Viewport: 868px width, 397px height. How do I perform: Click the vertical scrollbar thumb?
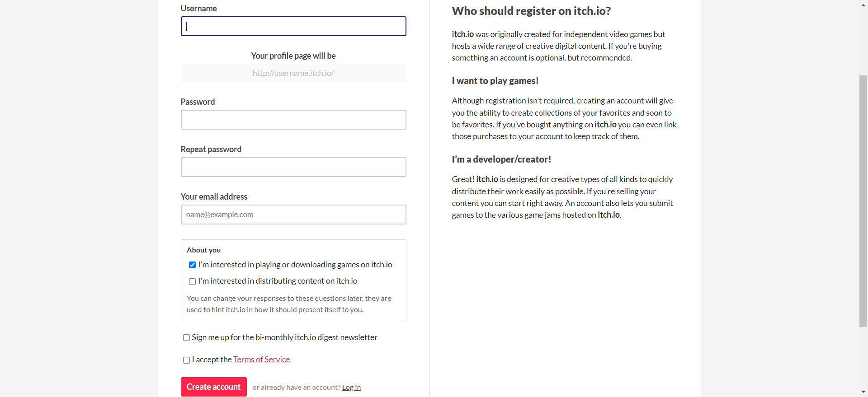pos(863,201)
